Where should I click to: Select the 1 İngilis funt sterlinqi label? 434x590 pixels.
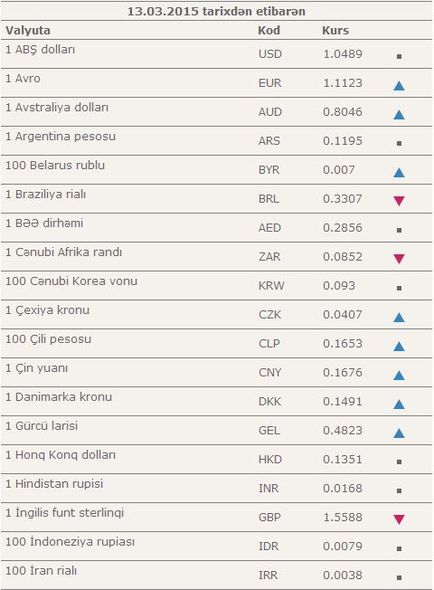point(64,513)
